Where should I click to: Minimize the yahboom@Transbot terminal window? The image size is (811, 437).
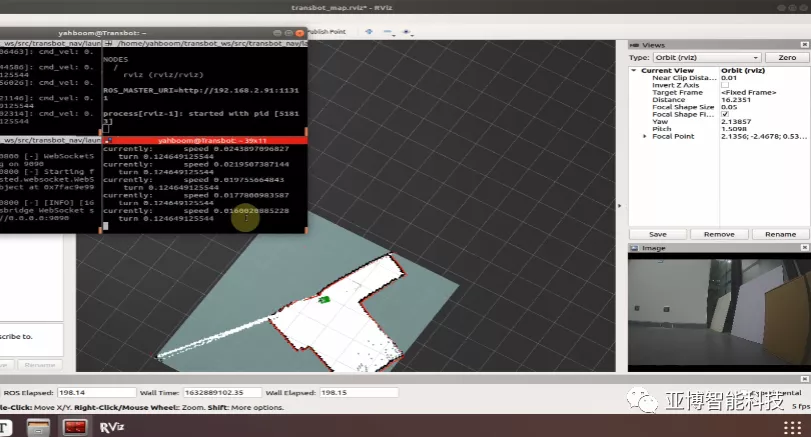click(x=277, y=33)
